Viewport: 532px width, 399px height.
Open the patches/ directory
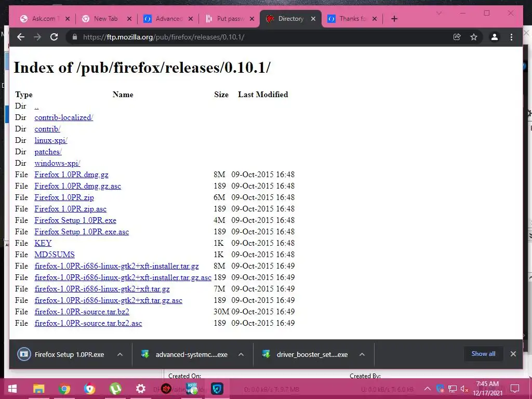48,152
